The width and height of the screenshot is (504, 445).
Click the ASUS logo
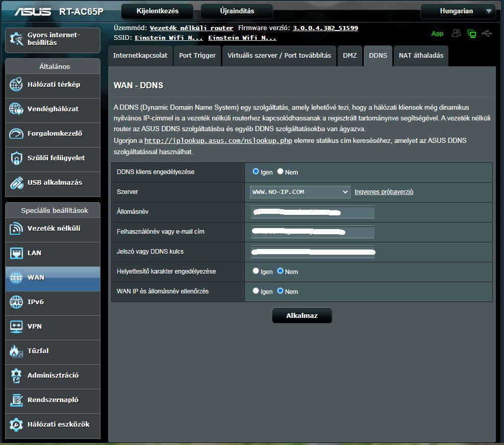(x=33, y=12)
